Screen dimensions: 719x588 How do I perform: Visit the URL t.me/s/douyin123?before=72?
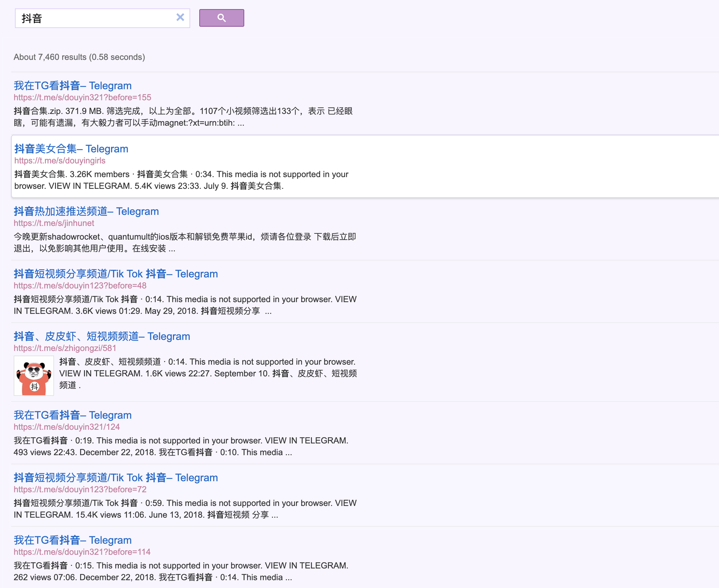click(80, 489)
